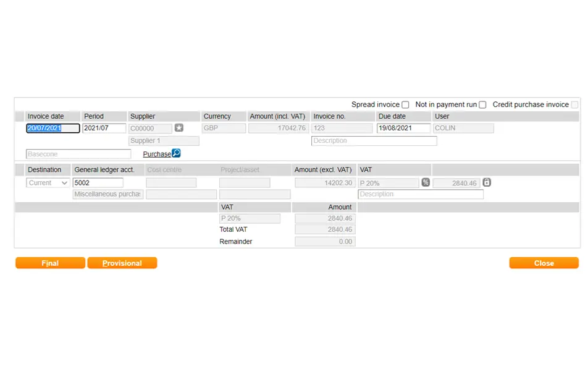Click the Invoice date column header
Viewport: 588px width, 366px height.
tap(52, 116)
